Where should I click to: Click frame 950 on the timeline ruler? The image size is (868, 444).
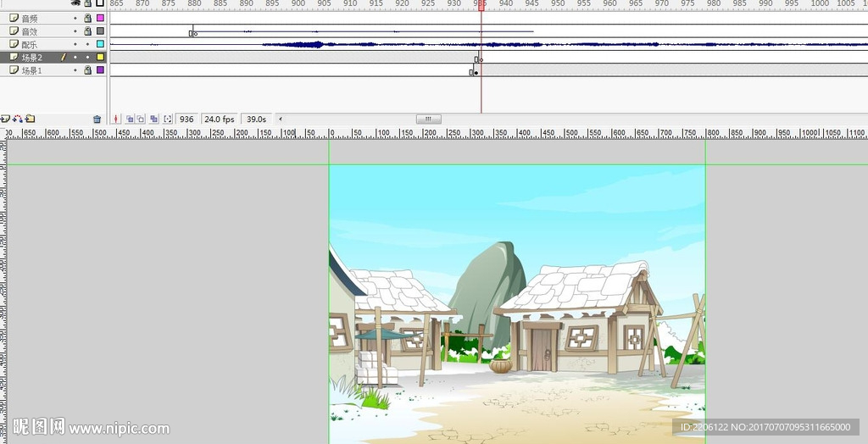coord(558,3)
